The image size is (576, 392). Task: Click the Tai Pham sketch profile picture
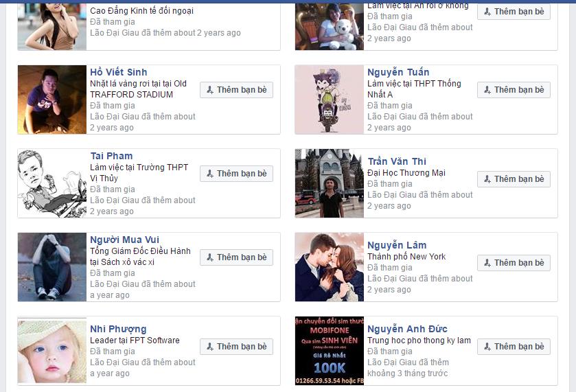(52, 183)
